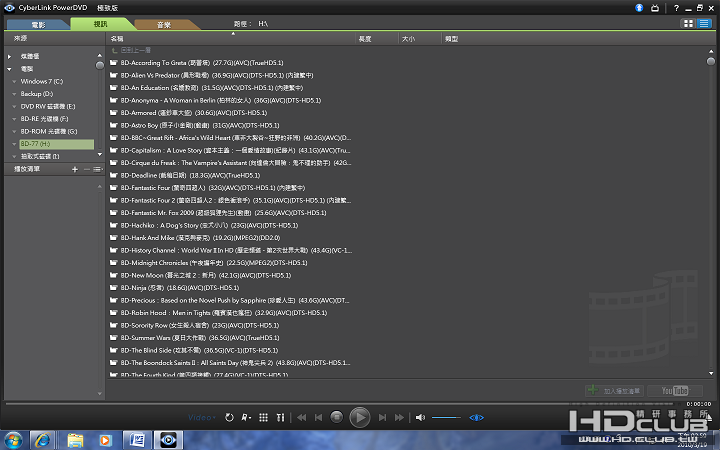This screenshot has width=720, height=450.
Task: Expand the BD-ROM (G:) drive arrow
Action: pos(14,131)
